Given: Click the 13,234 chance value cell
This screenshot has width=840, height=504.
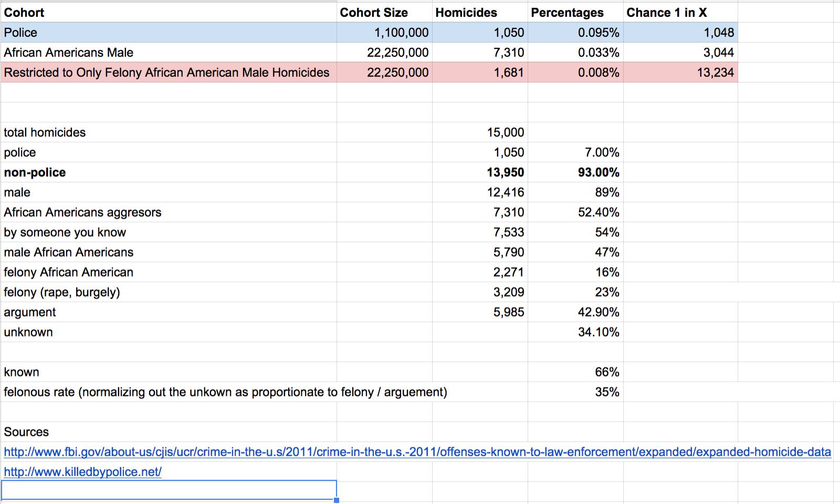Looking at the screenshot, I should [x=715, y=72].
